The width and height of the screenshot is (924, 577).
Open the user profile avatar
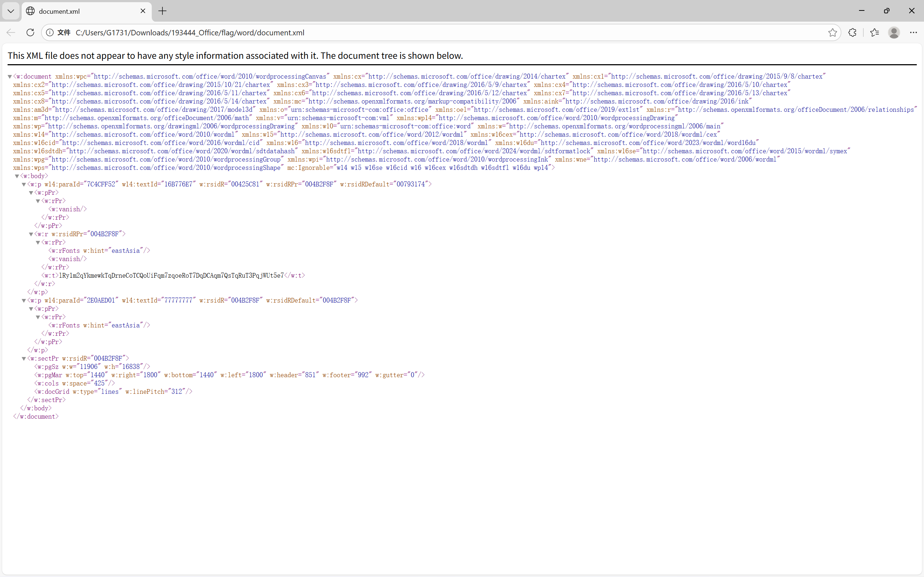point(894,32)
